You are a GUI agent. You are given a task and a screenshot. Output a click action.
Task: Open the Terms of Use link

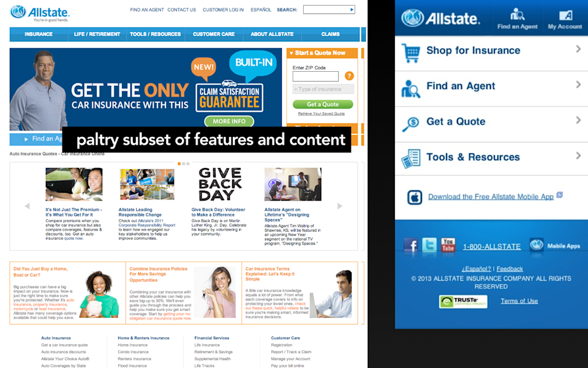pos(519,301)
